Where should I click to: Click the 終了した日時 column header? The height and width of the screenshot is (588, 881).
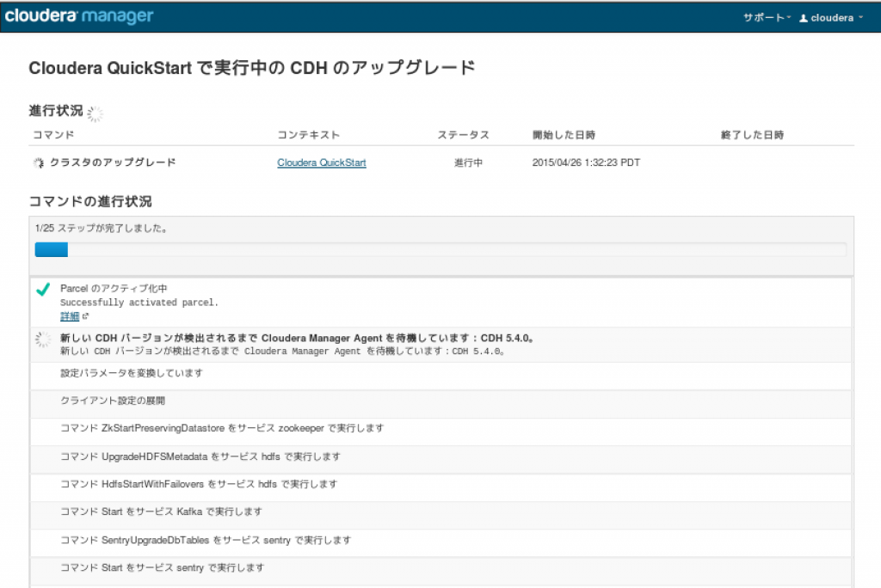tap(752, 135)
